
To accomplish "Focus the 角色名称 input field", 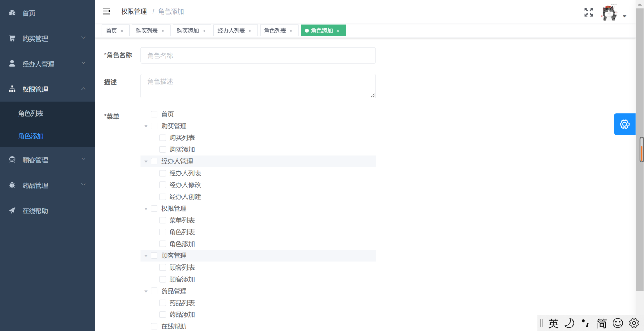I will click(258, 56).
